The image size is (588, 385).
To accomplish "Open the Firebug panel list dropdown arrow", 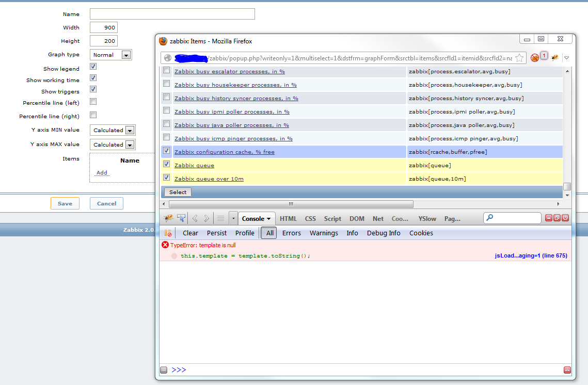I will click(x=233, y=218).
